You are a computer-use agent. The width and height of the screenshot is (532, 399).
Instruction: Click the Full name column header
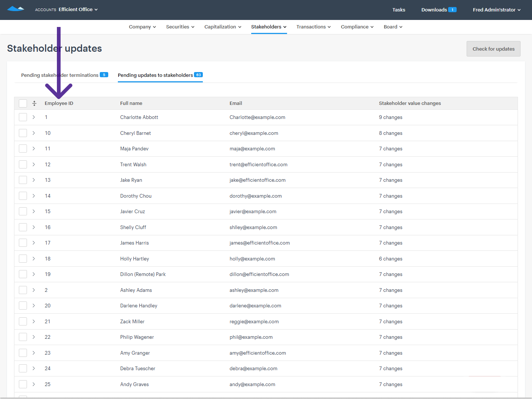point(131,103)
